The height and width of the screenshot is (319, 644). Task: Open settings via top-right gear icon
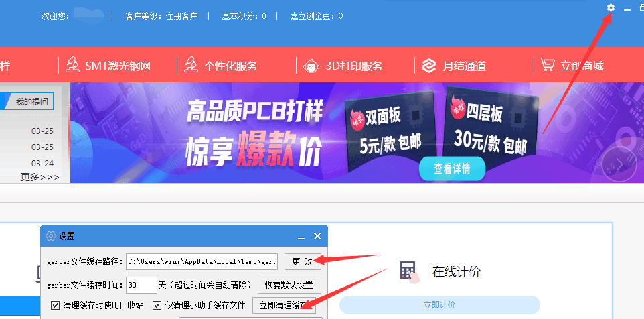(611, 8)
